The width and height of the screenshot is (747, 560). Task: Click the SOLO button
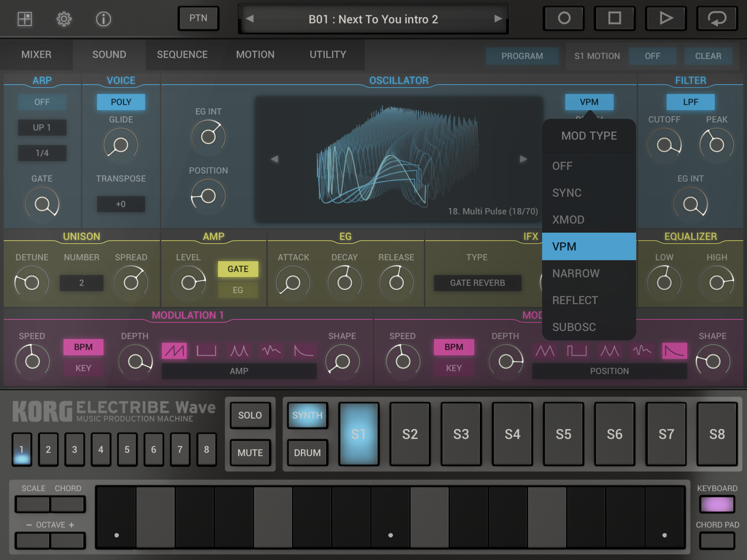tap(250, 415)
